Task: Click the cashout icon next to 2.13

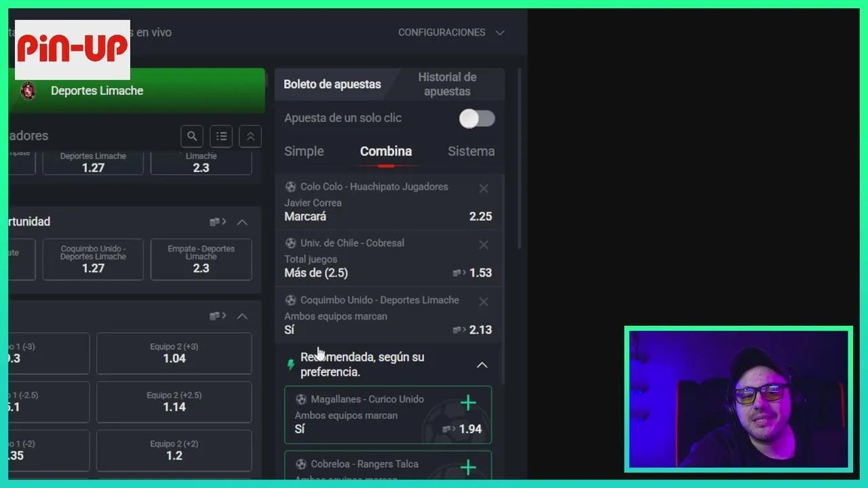Action: (459, 330)
